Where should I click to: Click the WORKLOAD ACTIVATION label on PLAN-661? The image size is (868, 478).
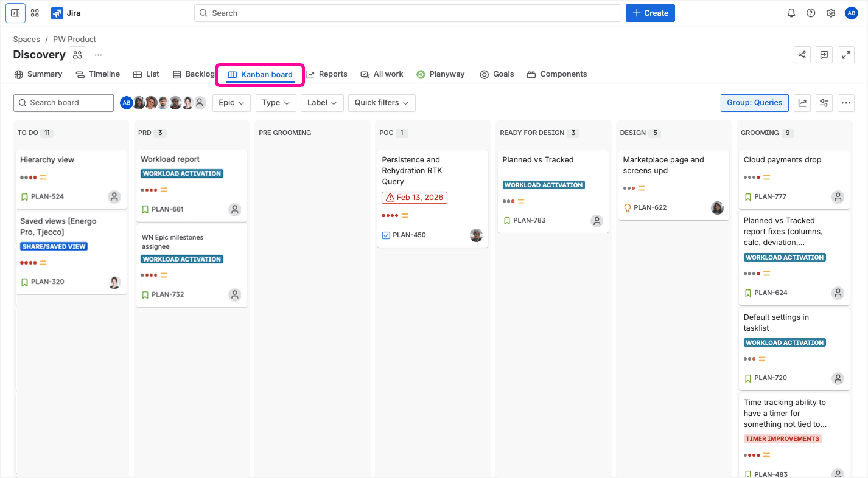[x=182, y=173]
